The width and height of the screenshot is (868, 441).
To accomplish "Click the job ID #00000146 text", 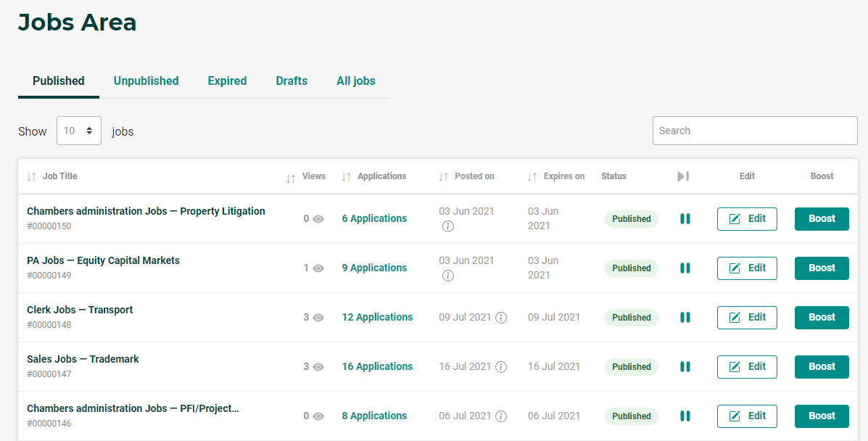I will (x=49, y=424).
